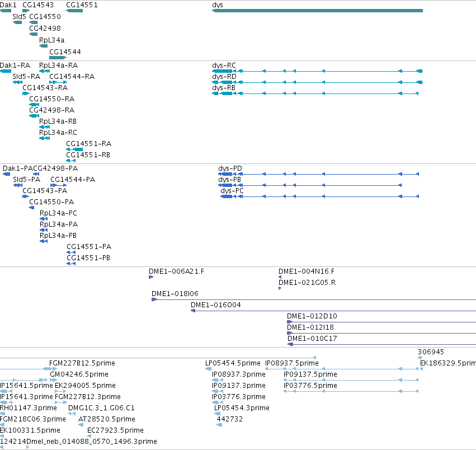
Task: Open the DME1-018I06 BAC feature
Action: coord(314,299)
